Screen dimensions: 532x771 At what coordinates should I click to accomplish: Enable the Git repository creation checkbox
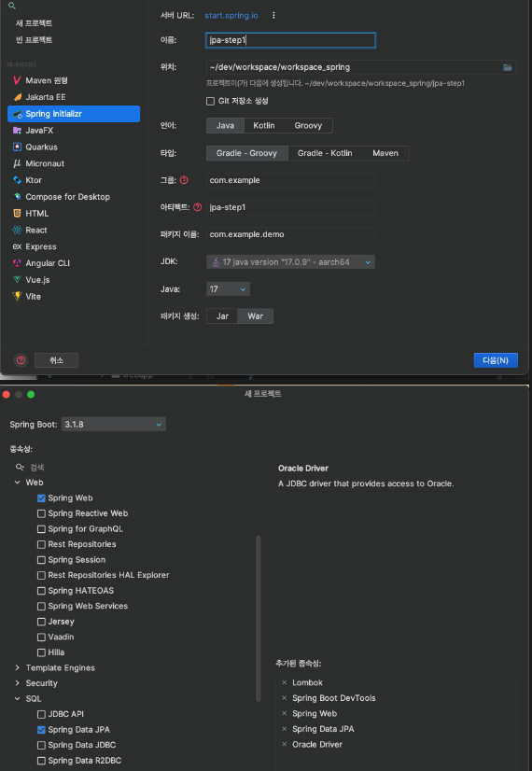[210, 102]
